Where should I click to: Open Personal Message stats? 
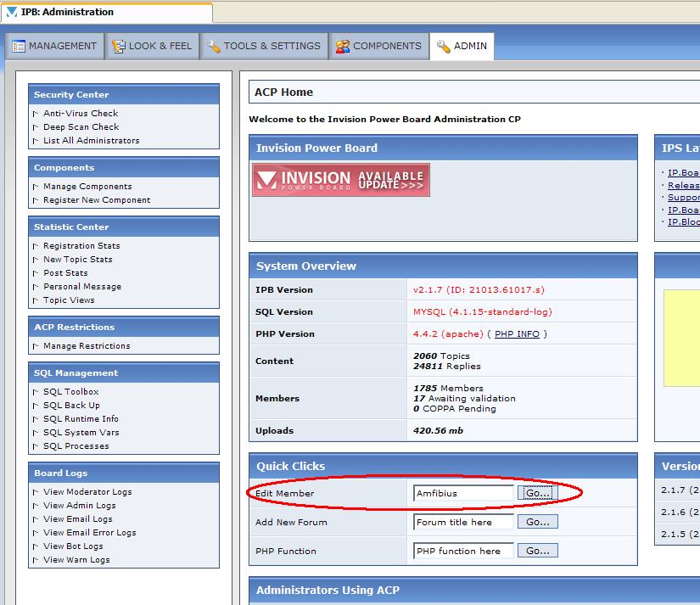[x=82, y=287]
